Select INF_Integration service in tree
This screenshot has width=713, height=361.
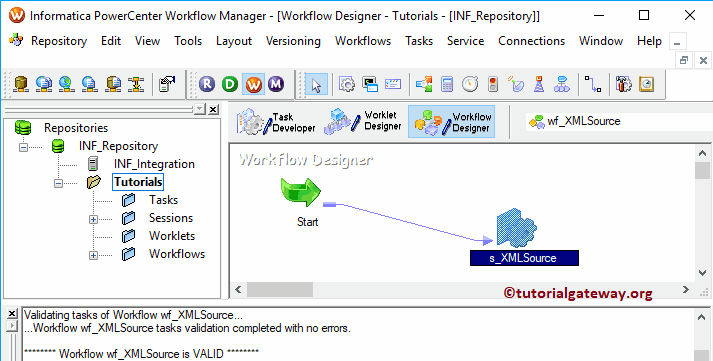154,164
